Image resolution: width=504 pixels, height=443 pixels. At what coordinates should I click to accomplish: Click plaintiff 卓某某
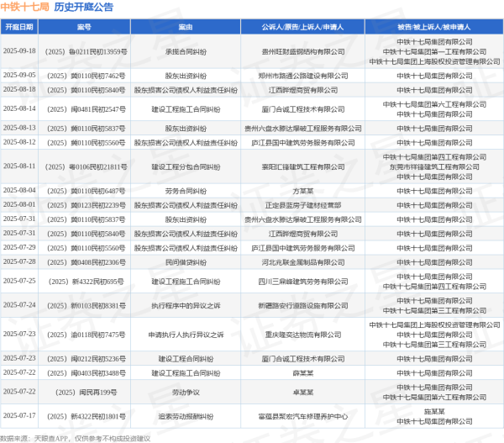(x=302, y=393)
